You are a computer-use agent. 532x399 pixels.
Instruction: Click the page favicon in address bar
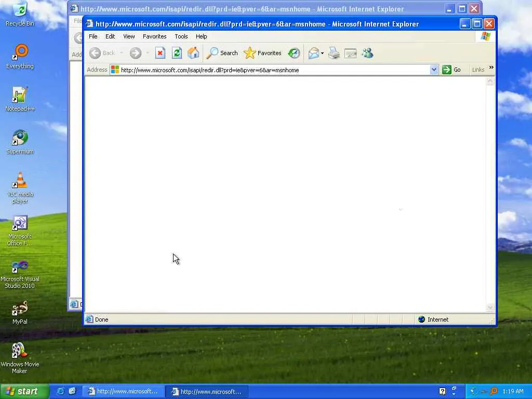pyautogui.click(x=115, y=70)
